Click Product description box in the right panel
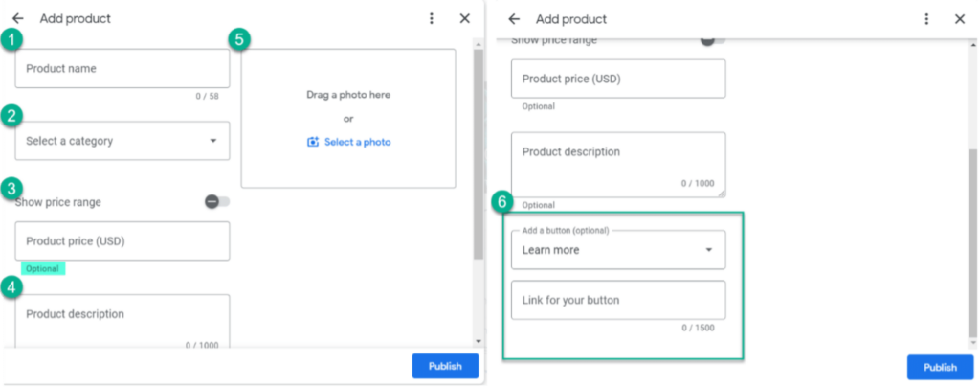This screenshot has height=387, width=980. 618,165
